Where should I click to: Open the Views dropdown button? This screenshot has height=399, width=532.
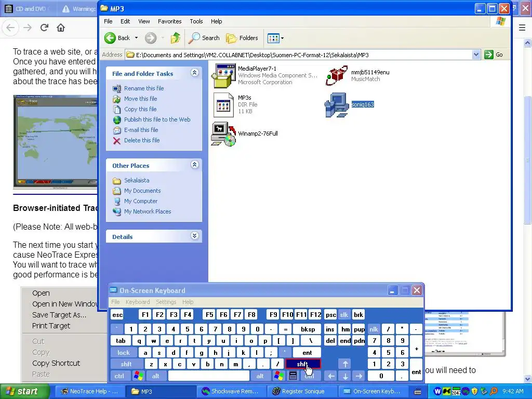(275, 38)
